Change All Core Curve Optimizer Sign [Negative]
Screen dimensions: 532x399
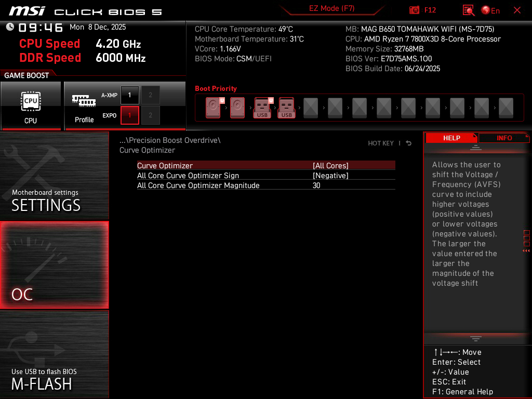(x=330, y=176)
